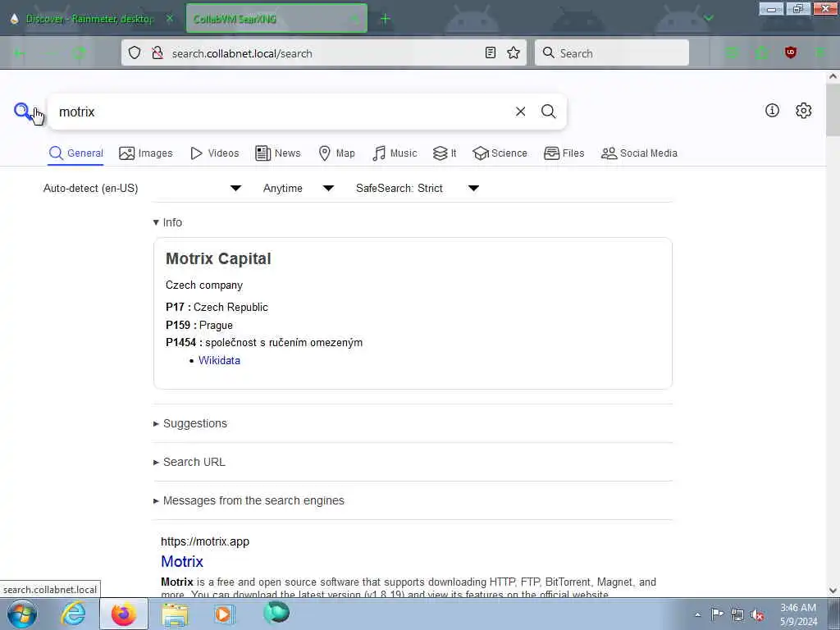
Task: Open the uBlock Origin extension
Action: click(x=790, y=52)
